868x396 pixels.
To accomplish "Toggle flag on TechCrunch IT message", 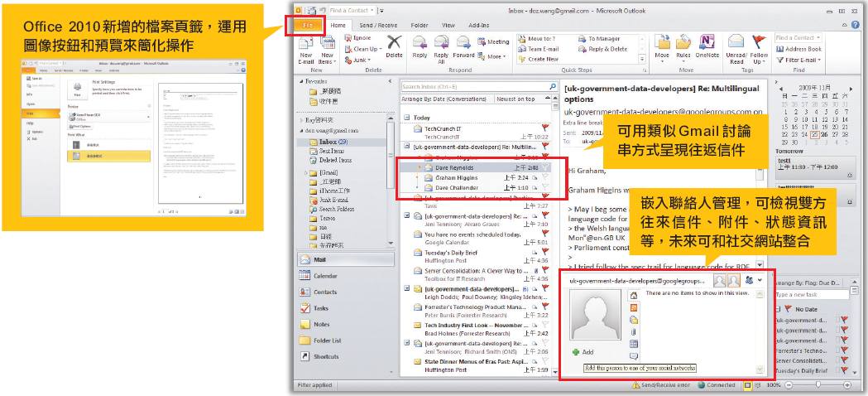I will pos(544,128).
